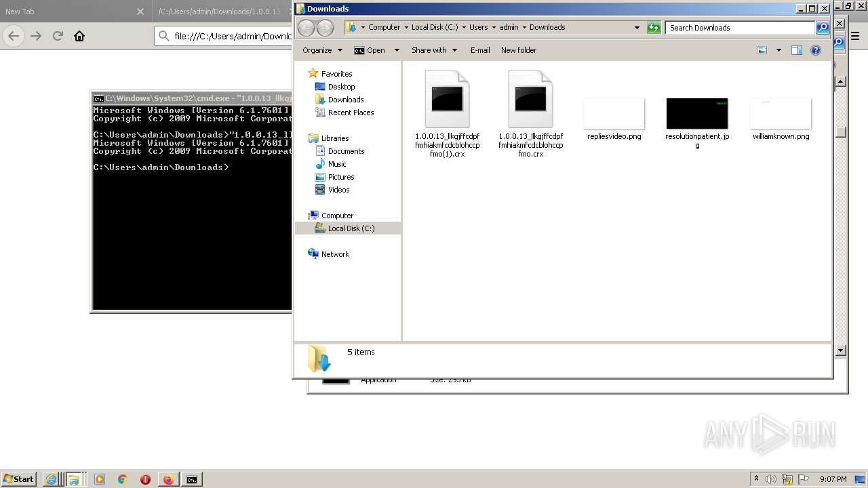Image resolution: width=868 pixels, height=488 pixels.
Task: Click the scroll down arrow in explorer
Action: (840, 350)
